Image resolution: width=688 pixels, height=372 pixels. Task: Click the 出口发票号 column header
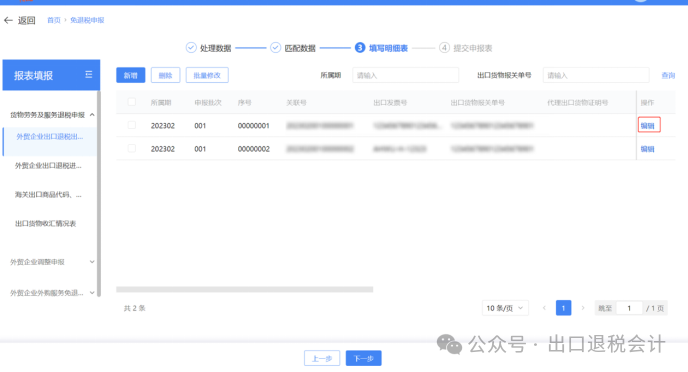click(x=390, y=103)
